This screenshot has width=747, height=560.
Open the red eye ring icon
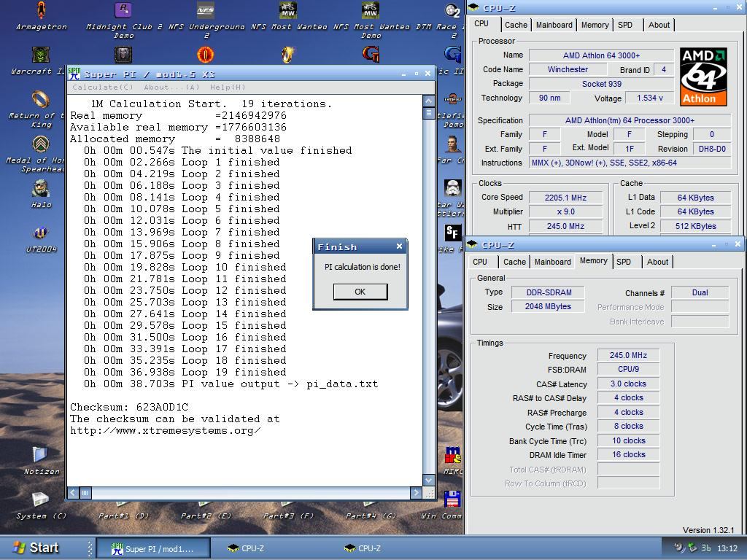[x=205, y=55]
